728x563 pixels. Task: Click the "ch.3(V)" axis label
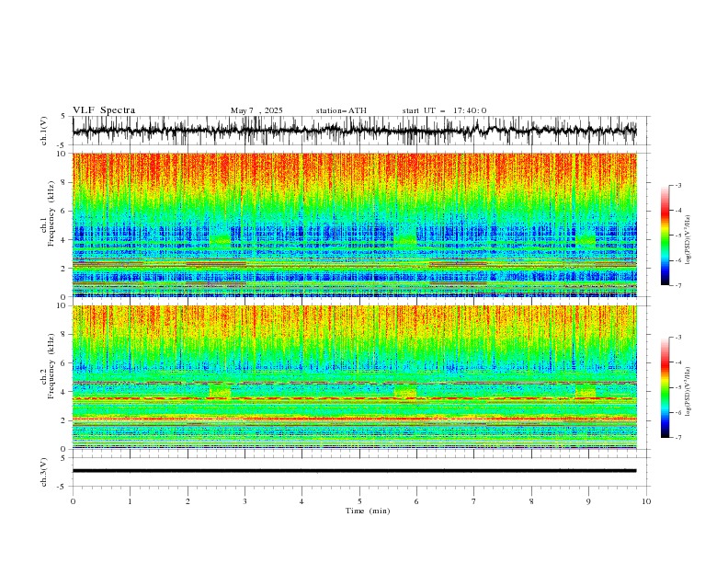(x=44, y=472)
